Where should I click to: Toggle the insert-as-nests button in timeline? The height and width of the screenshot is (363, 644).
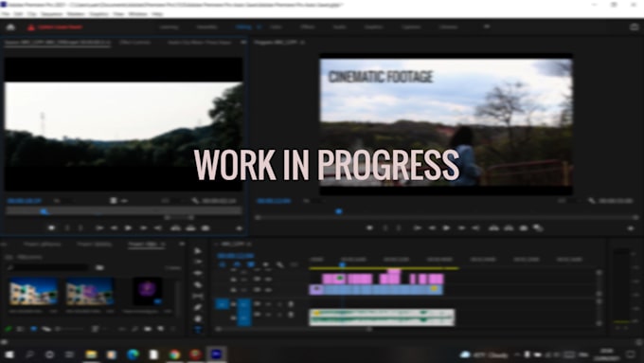[223, 264]
